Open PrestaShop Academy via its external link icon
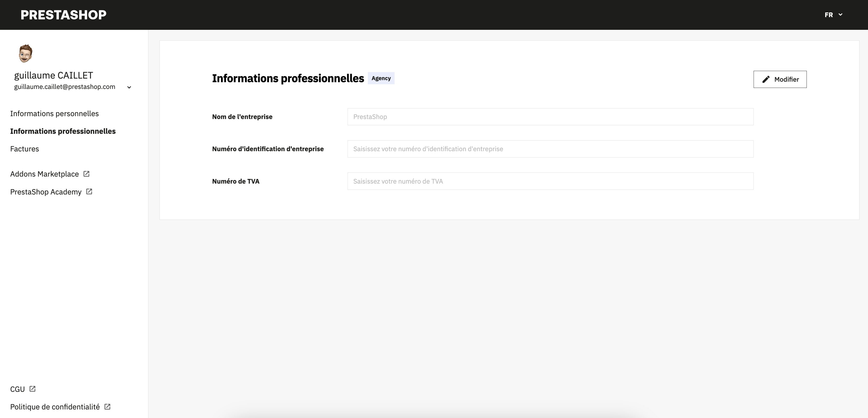868x418 pixels. click(89, 191)
